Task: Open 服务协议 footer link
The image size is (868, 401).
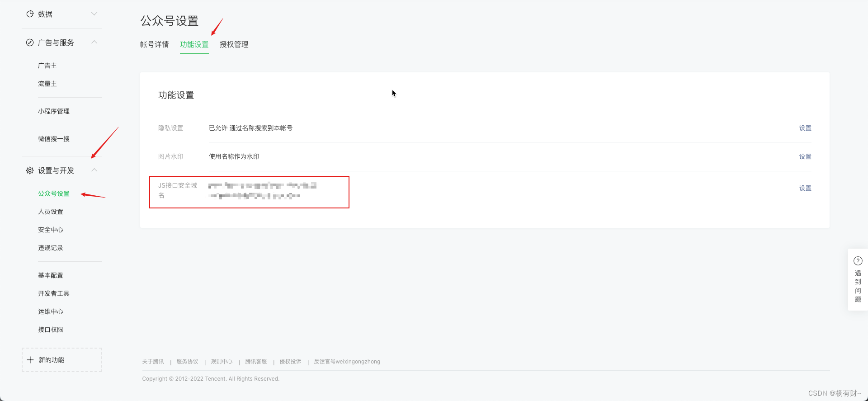Action: (187, 362)
